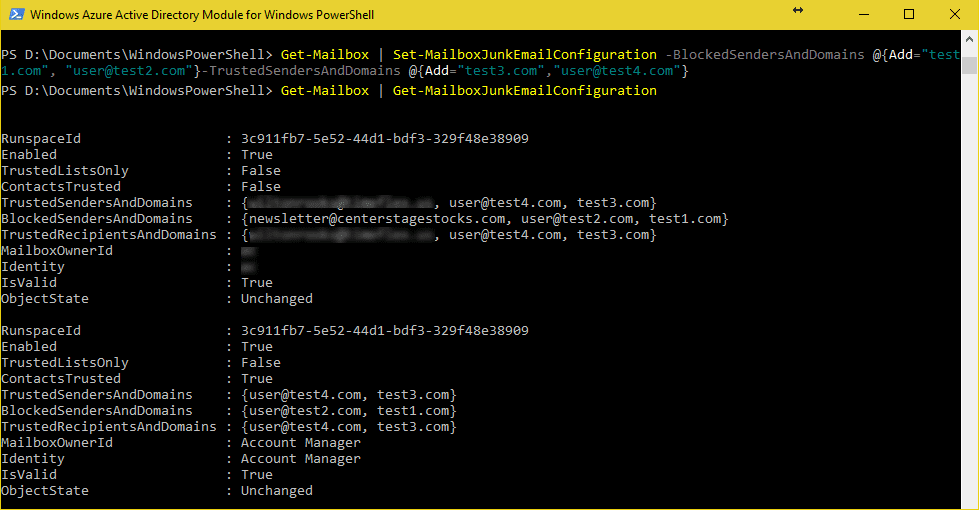
Task: Minimize the PowerShell window
Action: [x=864, y=14]
